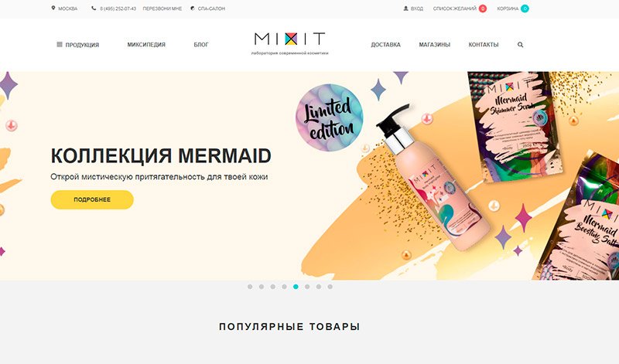Image resolution: width=619 pixels, height=364 pixels.
Task: Select the first carousel slide dot
Action: (250, 287)
